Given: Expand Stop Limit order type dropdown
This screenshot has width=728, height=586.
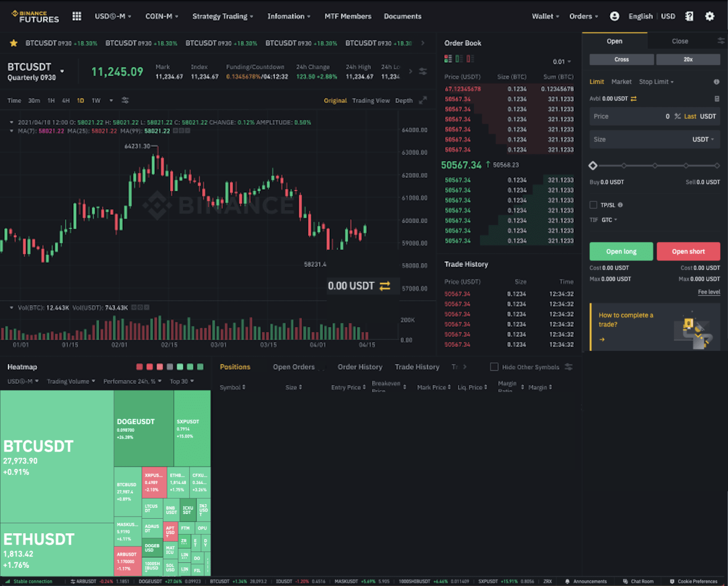Looking at the screenshot, I should tap(656, 82).
